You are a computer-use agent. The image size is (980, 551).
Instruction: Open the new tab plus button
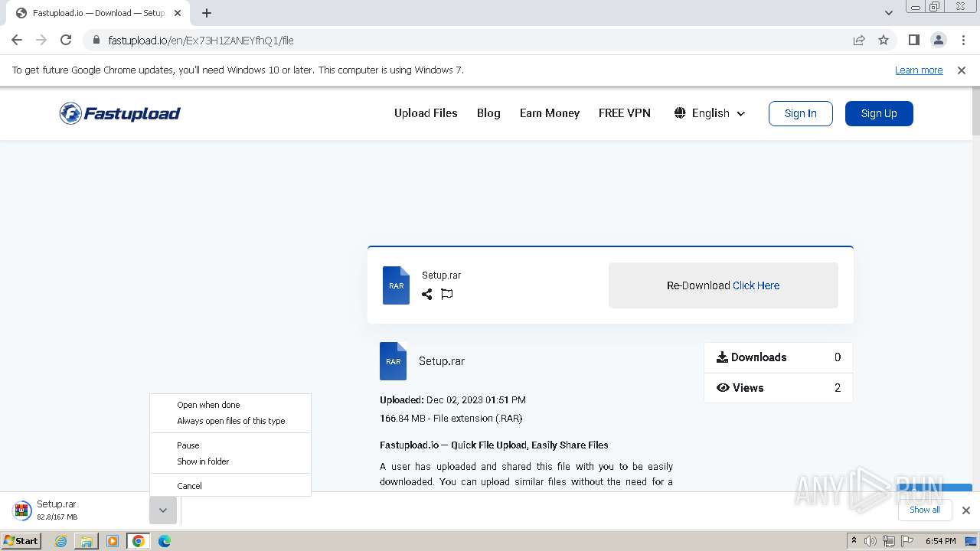(207, 13)
